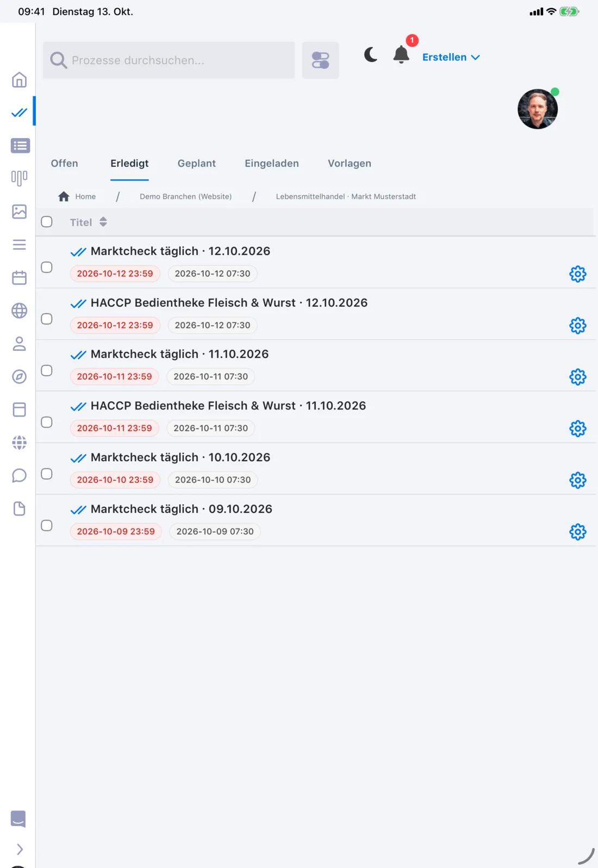
Task: Click the '2026-10-10 07:30' date badge
Action: point(213,480)
